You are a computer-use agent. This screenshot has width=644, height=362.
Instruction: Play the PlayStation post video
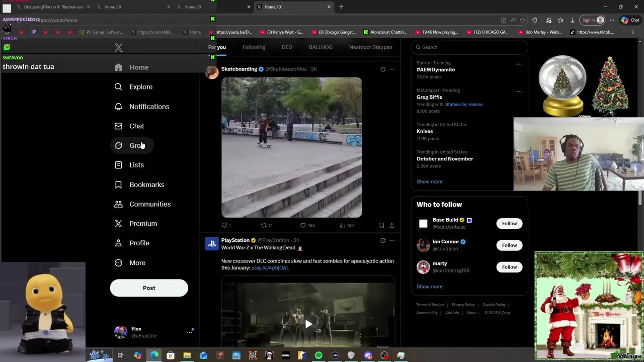(x=308, y=324)
